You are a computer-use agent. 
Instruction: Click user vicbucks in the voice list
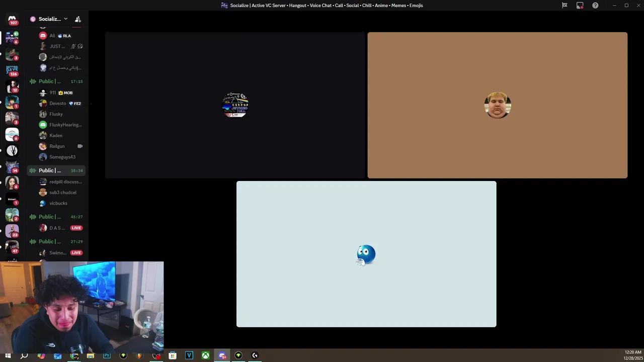point(58,204)
